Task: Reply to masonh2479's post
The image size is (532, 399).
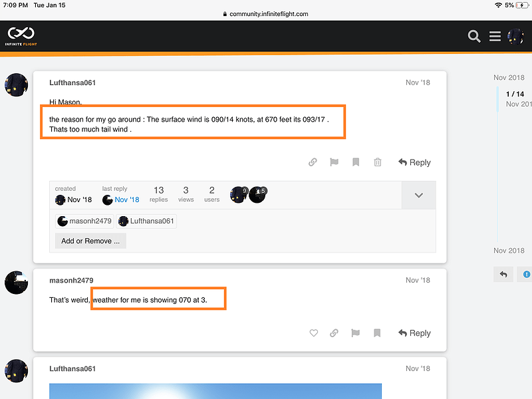Action: (414, 333)
